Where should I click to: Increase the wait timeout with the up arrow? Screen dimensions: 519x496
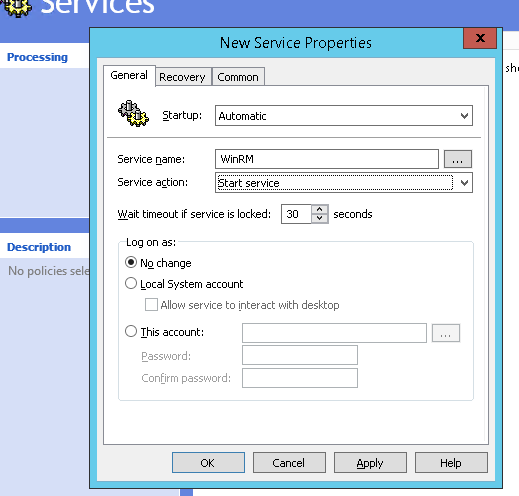pyautogui.click(x=320, y=209)
